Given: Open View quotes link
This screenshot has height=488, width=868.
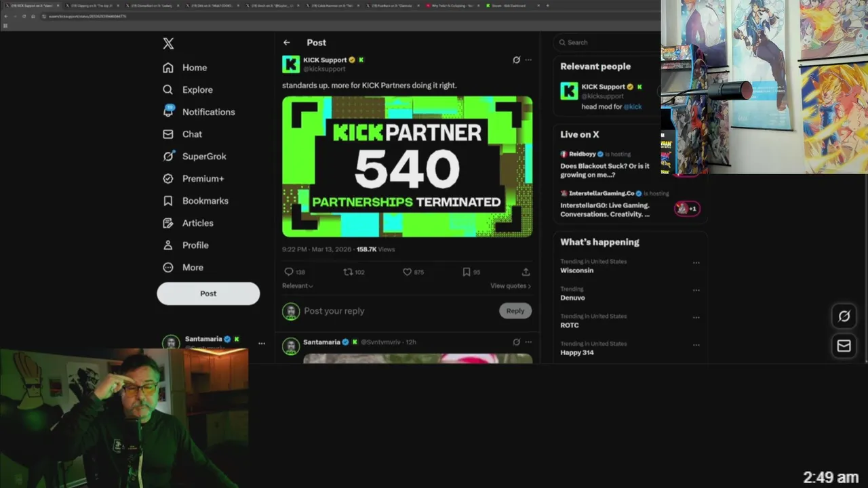Looking at the screenshot, I should click(511, 286).
